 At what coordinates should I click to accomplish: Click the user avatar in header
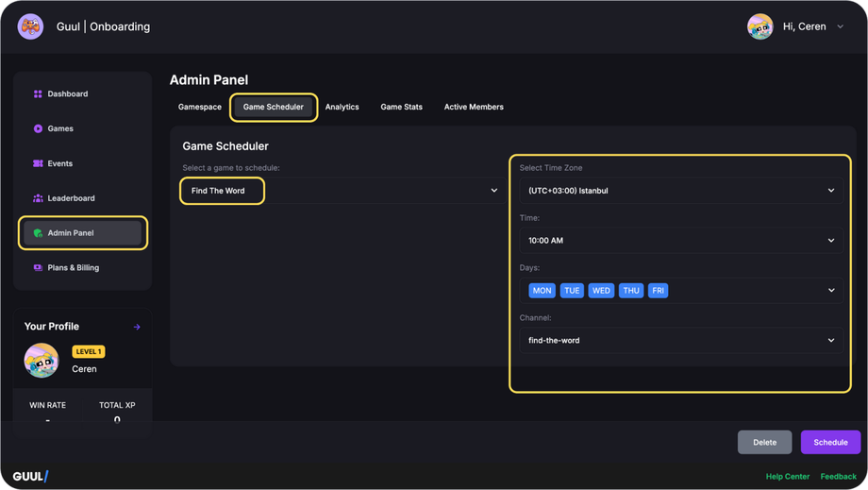pyautogui.click(x=760, y=26)
